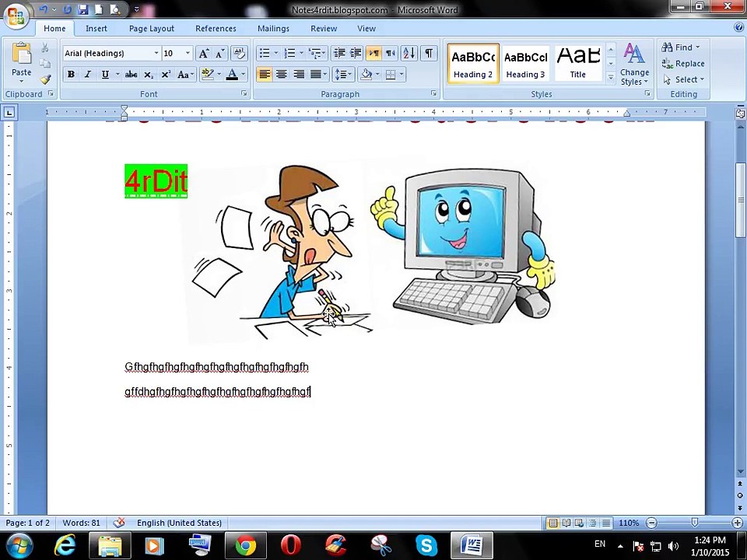Click the Change Styles icon
Image resolution: width=747 pixels, height=560 pixels.
click(x=634, y=64)
